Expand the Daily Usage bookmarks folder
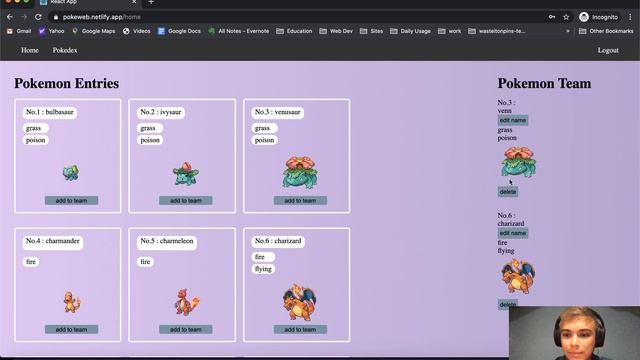Viewport: 640px width, 360px height. (411, 31)
